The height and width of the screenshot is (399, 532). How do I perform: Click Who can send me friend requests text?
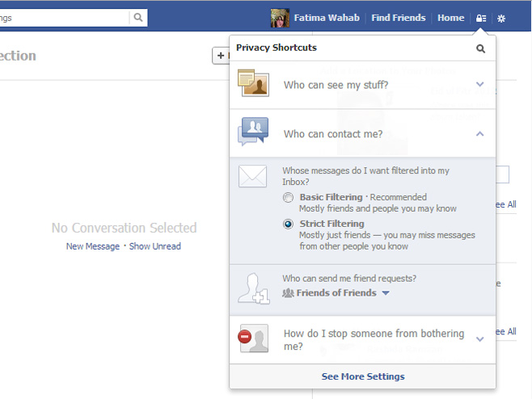coord(349,279)
